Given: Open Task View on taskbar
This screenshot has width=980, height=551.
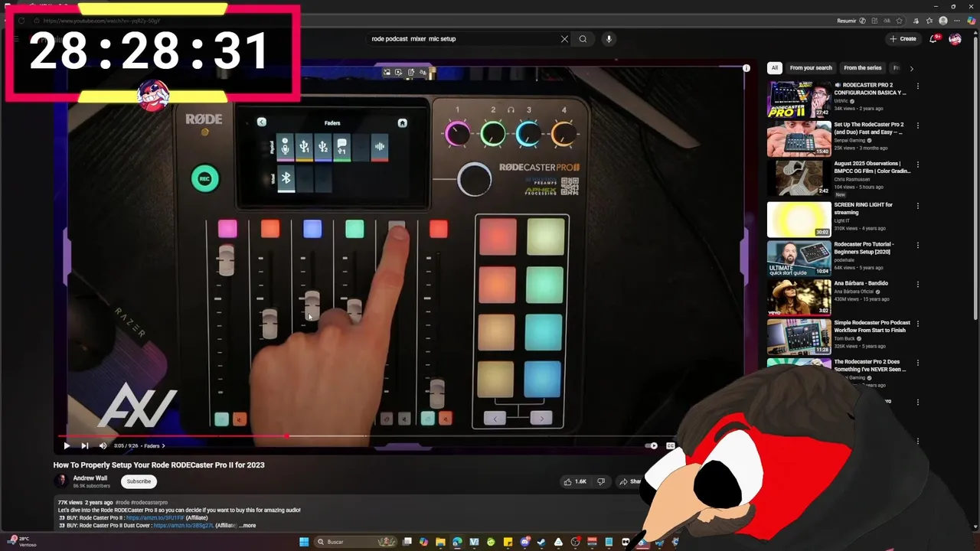Looking at the screenshot, I should pyautogui.click(x=407, y=542).
